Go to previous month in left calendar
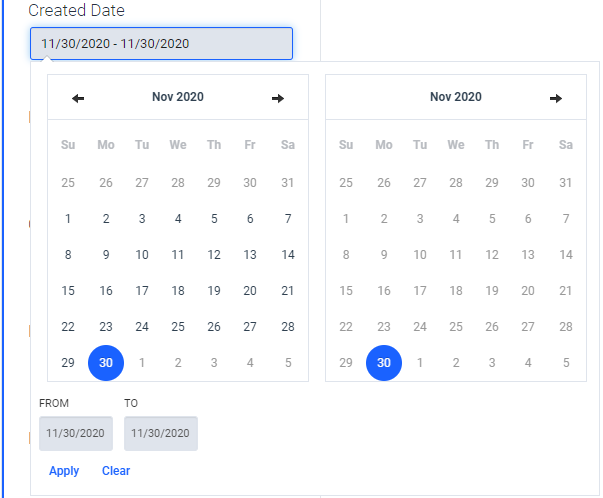603x498 pixels. (x=78, y=98)
